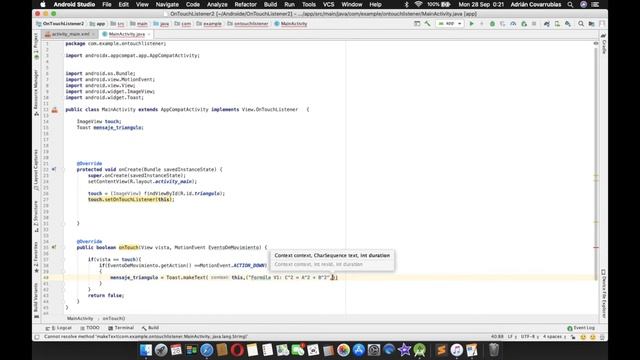This screenshot has height=360, width=640.
Task: Open UTF-8 file encoding selector
Action: [x=529, y=337]
